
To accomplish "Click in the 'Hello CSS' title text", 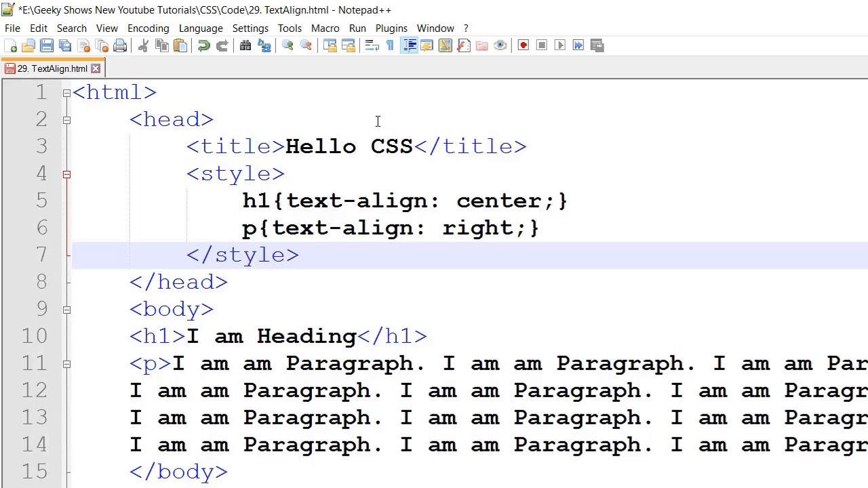I will click(349, 146).
